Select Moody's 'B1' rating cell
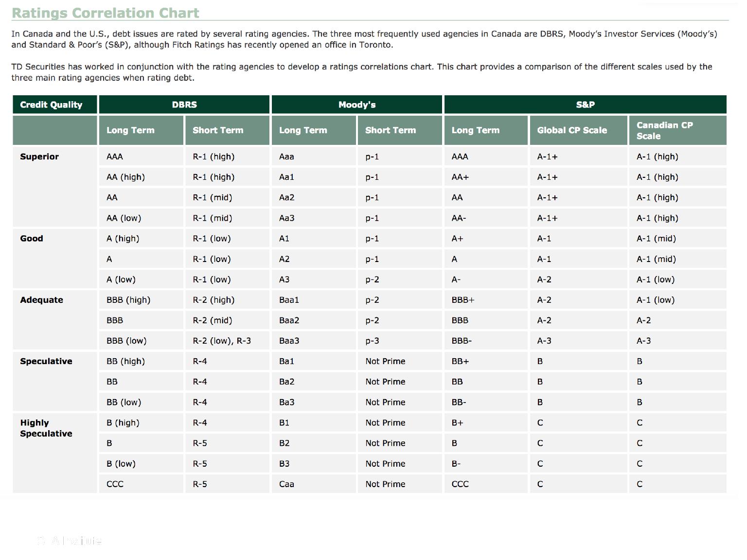747x560 pixels. click(x=314, y=422)
